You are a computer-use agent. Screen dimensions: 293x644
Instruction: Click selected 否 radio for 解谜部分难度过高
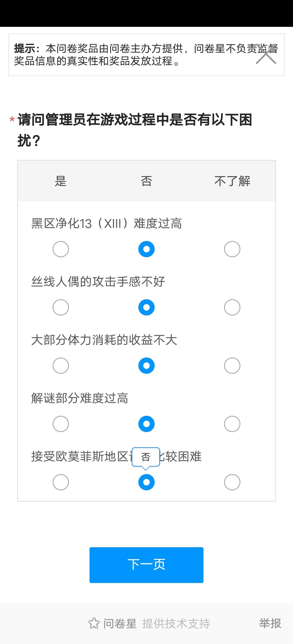(146, 424)
